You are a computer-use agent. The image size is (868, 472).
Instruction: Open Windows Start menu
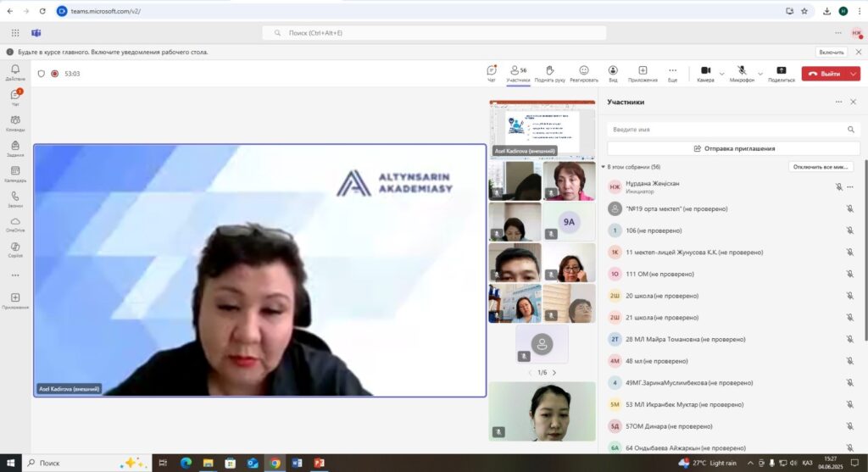coord(10,463)
